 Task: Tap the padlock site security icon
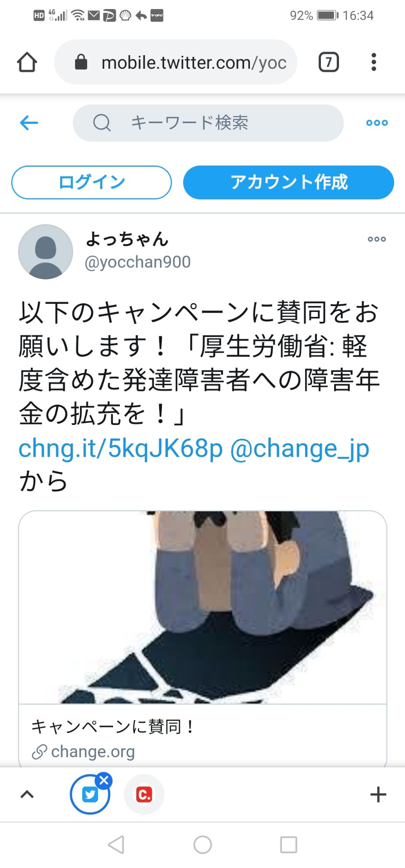[80, 62]
